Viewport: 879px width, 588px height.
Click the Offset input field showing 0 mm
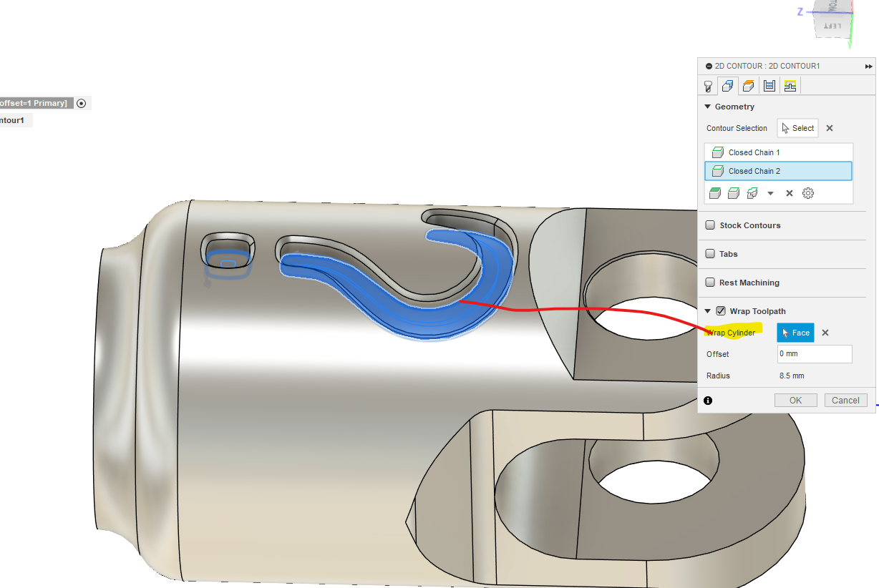pyautogui.click(x=814, y=353)
